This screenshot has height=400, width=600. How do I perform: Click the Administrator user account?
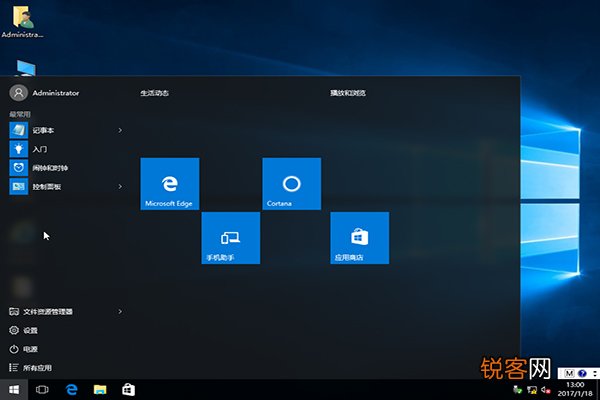tap(45, 92)
